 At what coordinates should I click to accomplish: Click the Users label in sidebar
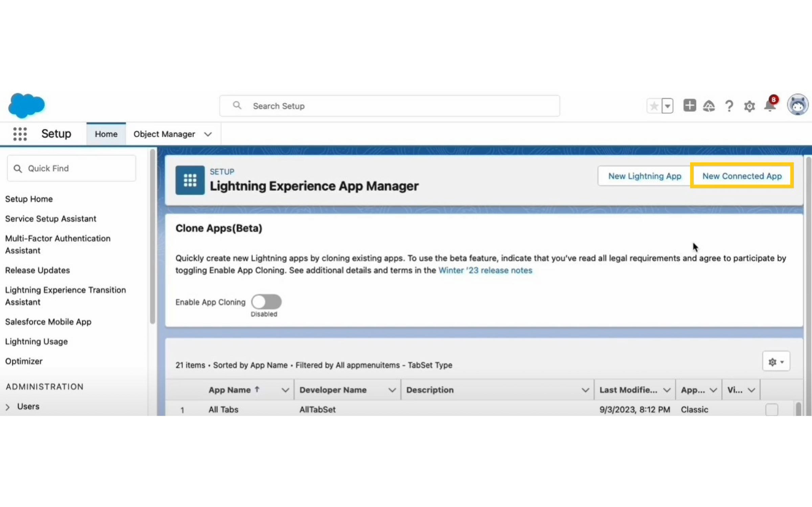pyautogui.click(x=28, y=406)
